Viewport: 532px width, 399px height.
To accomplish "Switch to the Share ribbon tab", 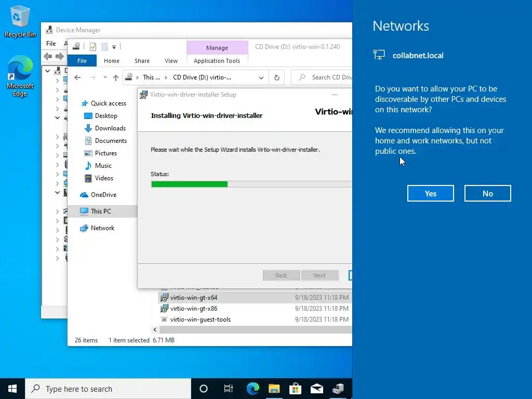I will [142, 61].
